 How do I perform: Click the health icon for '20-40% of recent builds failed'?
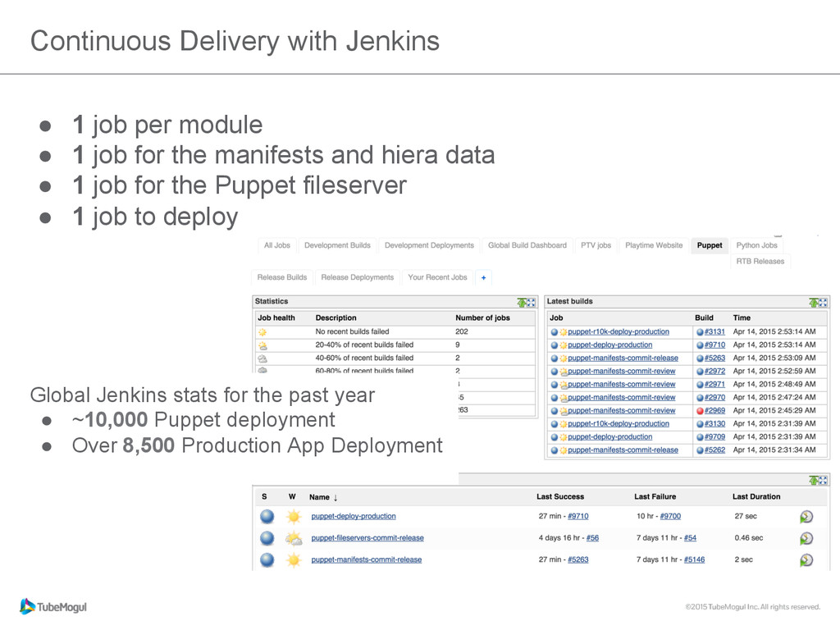(262, 345)
